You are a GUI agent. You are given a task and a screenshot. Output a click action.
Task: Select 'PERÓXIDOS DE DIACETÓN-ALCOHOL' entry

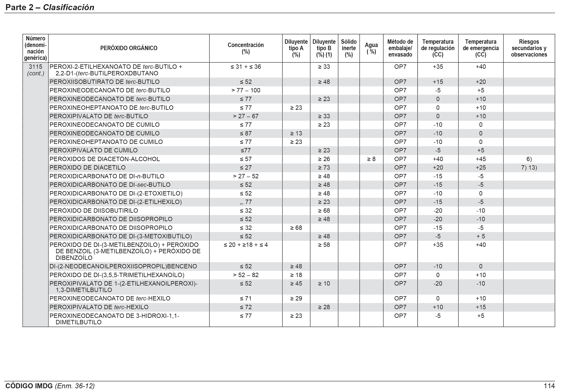pyautogui.click(x=104, y=159)
